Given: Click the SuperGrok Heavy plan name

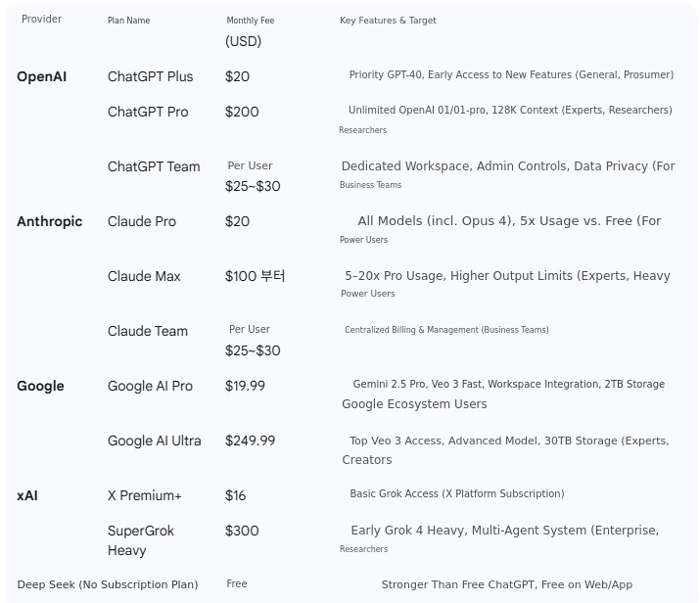Looking at the screenshot, I should pos(141,540).
